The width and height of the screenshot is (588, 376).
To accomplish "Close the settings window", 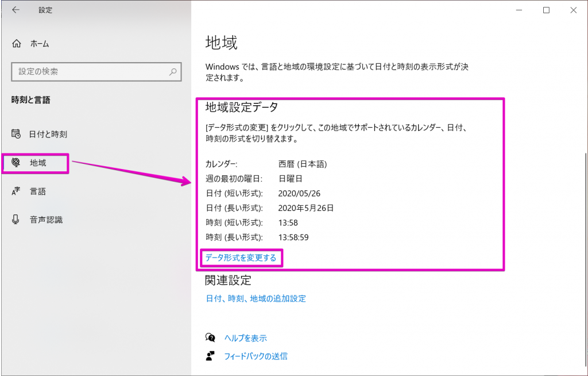I will [x=574, y=10].
